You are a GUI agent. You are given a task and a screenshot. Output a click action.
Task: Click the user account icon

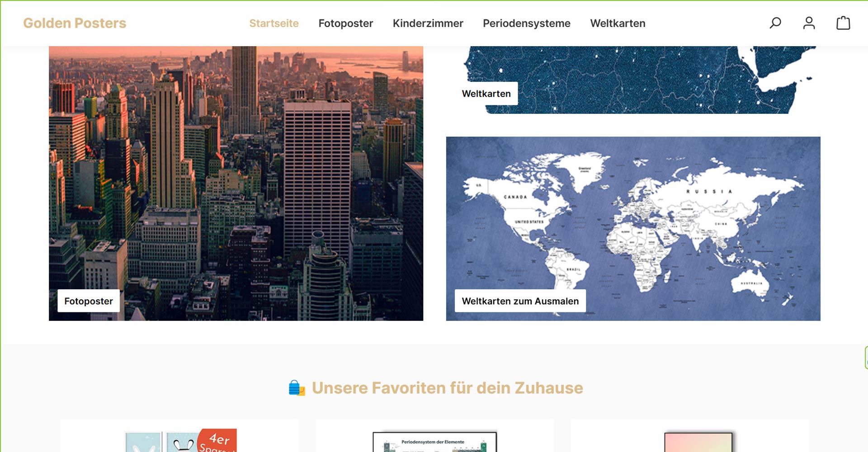(809, 23)
